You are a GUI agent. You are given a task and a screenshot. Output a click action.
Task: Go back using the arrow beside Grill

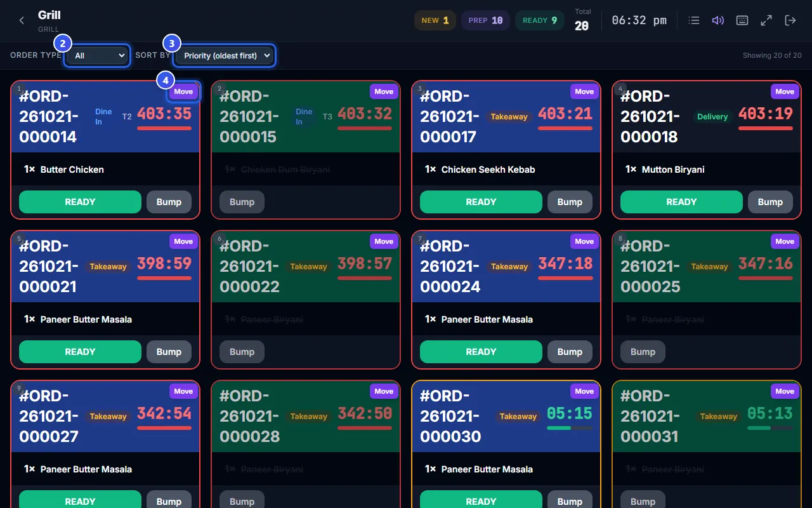coord(22,20)
